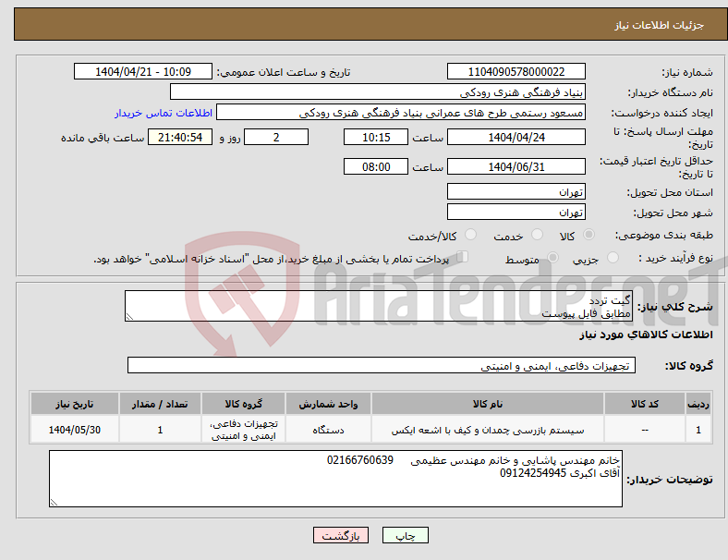Click the کد کالا column header
The width and height of the screenshot is (728, 560).
click(645, 404)
